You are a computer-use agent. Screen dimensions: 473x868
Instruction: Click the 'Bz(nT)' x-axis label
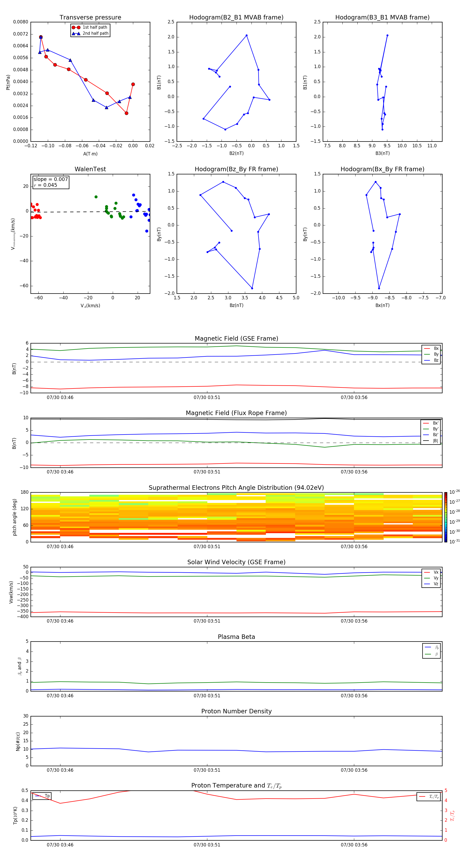pos(236,305)
